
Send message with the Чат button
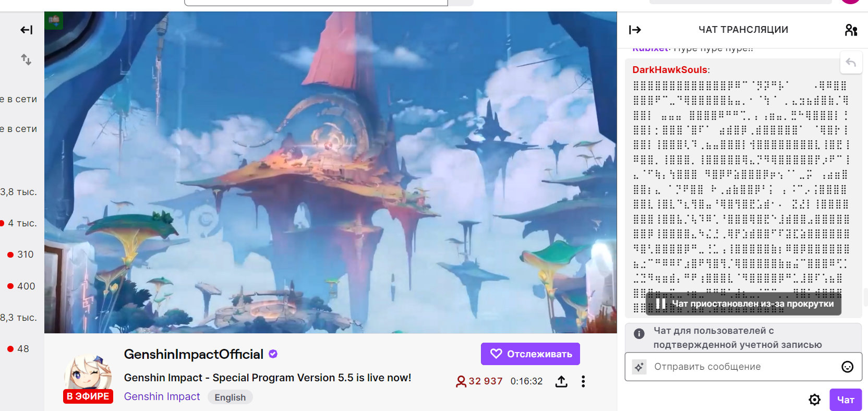point(846,400)
